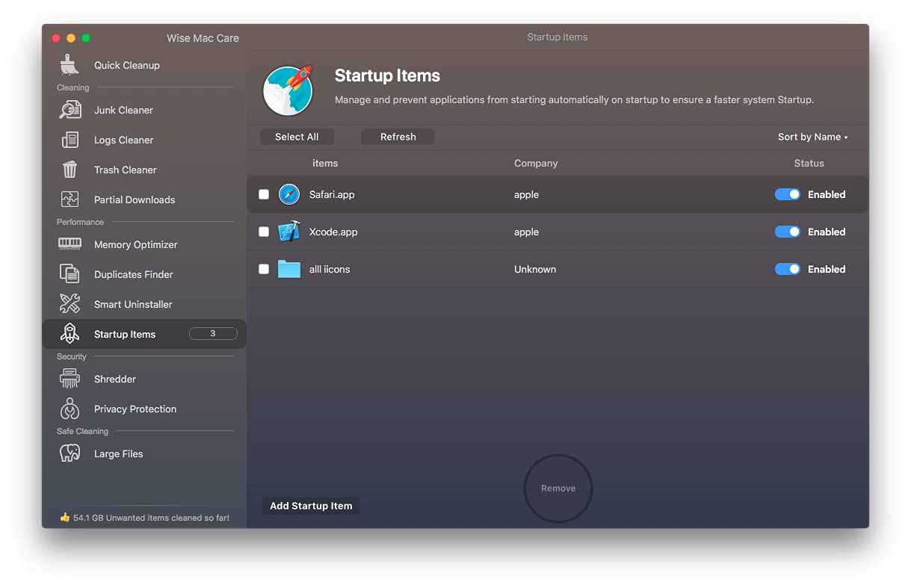This screenshot has height=588, width=911.
Task: Click the Select All button
Action: pyautogui.click(x=297, y=137)
